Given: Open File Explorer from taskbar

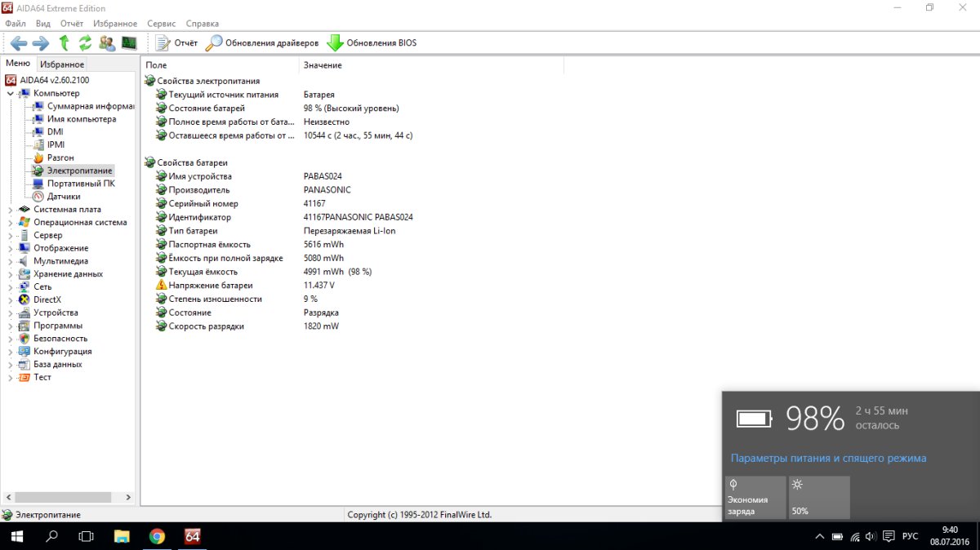Looking at the screenshot, I should tap(122, 536).
